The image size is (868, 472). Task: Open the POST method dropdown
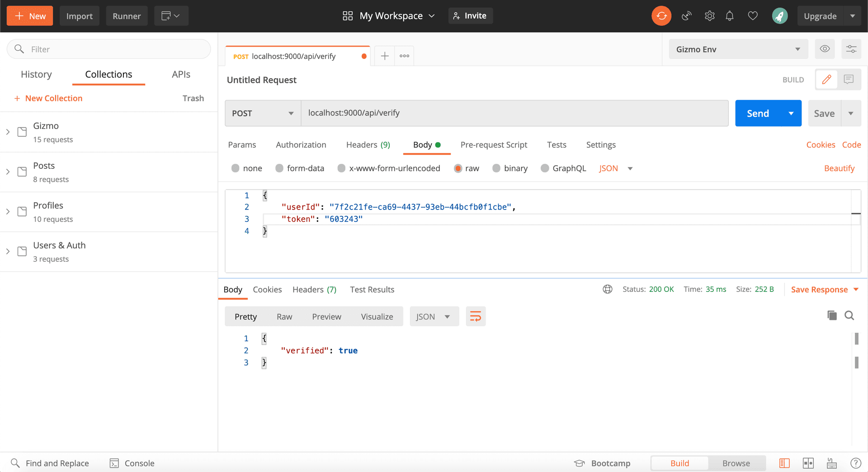click(x=263, y=113)
